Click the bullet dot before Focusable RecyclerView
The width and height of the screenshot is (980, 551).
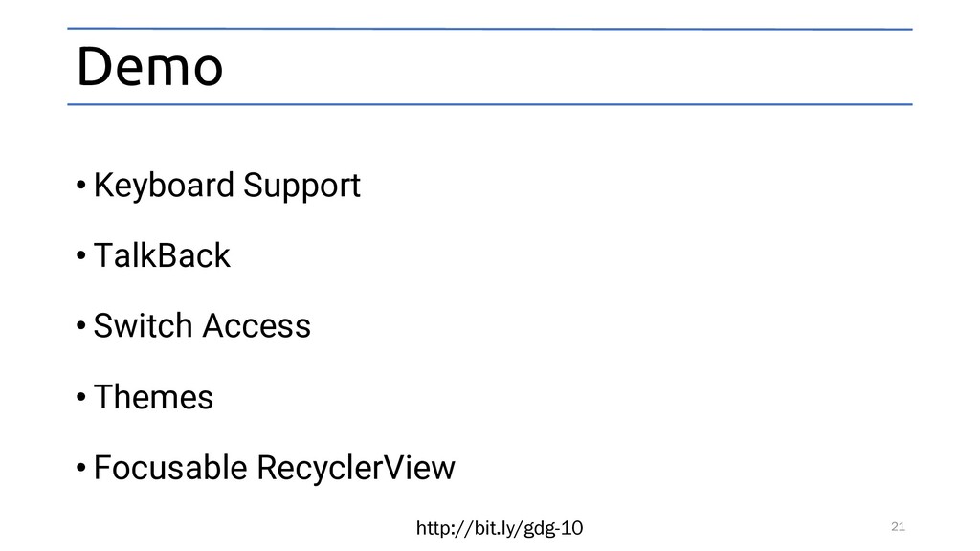tap(81, 468)
